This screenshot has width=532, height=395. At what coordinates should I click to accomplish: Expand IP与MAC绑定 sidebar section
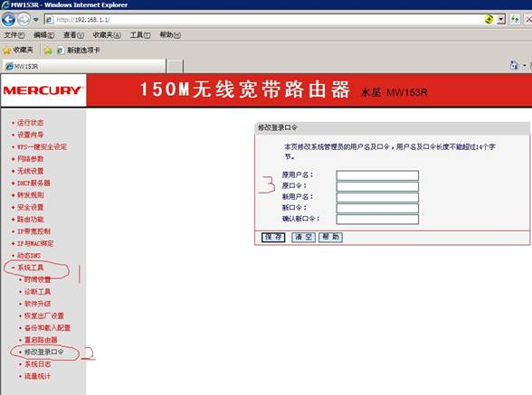pyautogui.click(x=35, y=243)
